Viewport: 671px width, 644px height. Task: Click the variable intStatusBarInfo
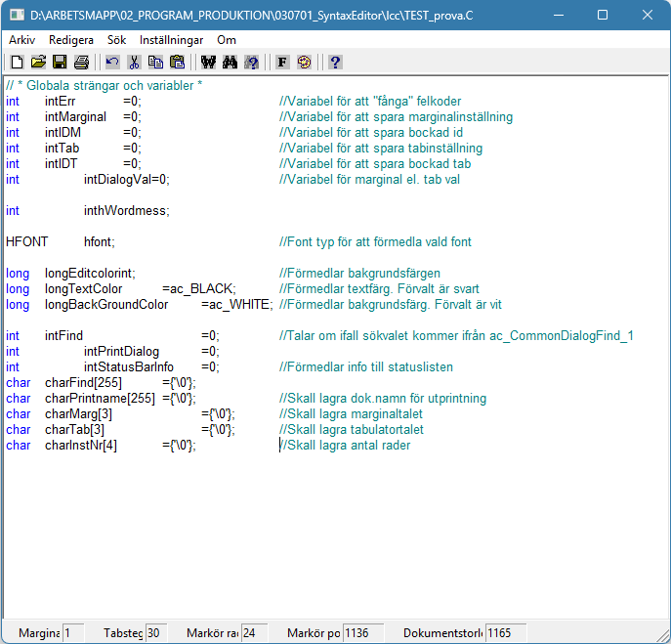(x=129, y=367)
